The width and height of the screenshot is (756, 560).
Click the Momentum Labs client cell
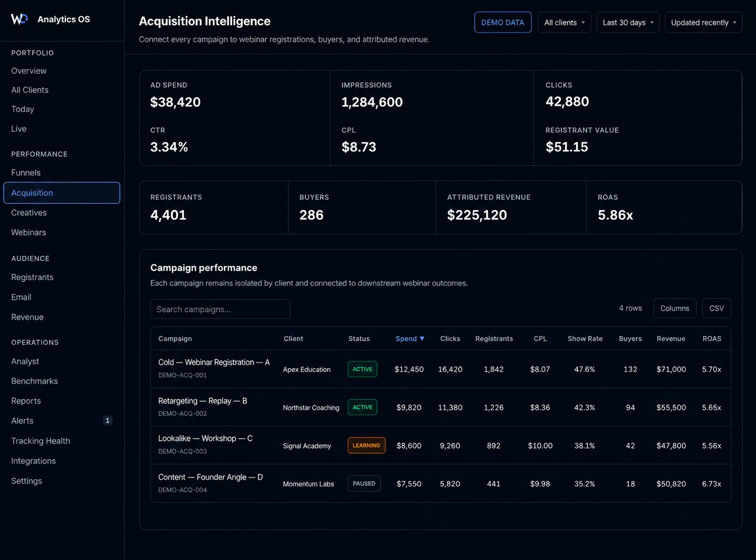click(308, 484)
